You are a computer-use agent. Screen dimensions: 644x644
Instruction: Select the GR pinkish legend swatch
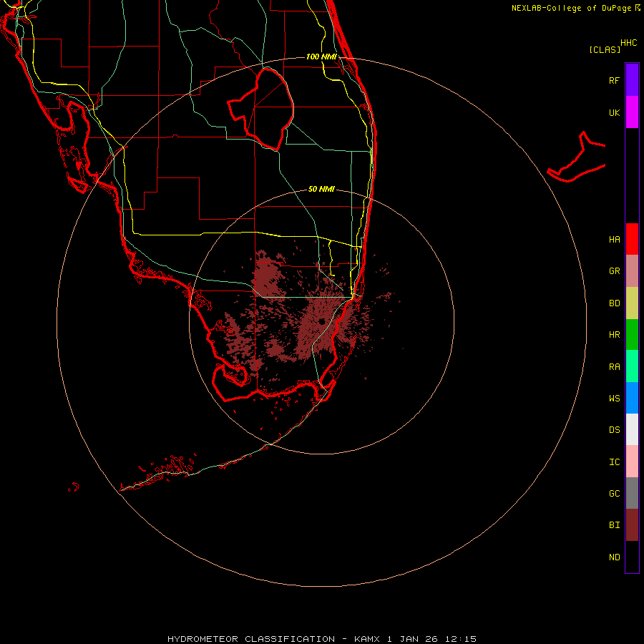click(x=632, y=270)
